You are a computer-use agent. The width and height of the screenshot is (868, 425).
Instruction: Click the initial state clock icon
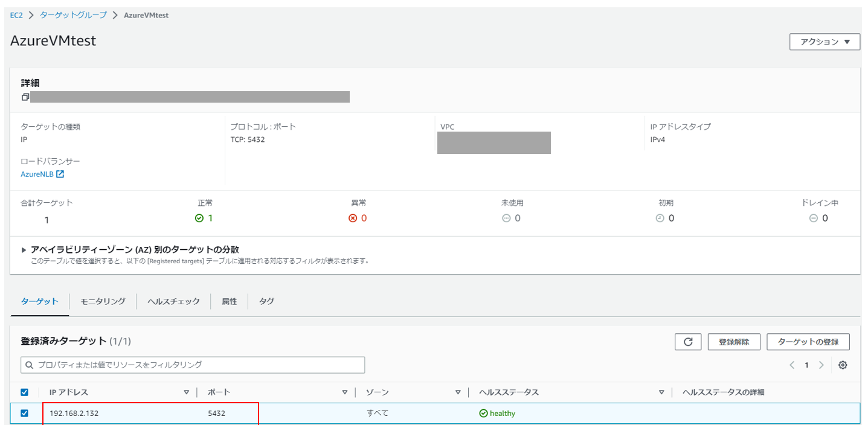coord(660,219)
